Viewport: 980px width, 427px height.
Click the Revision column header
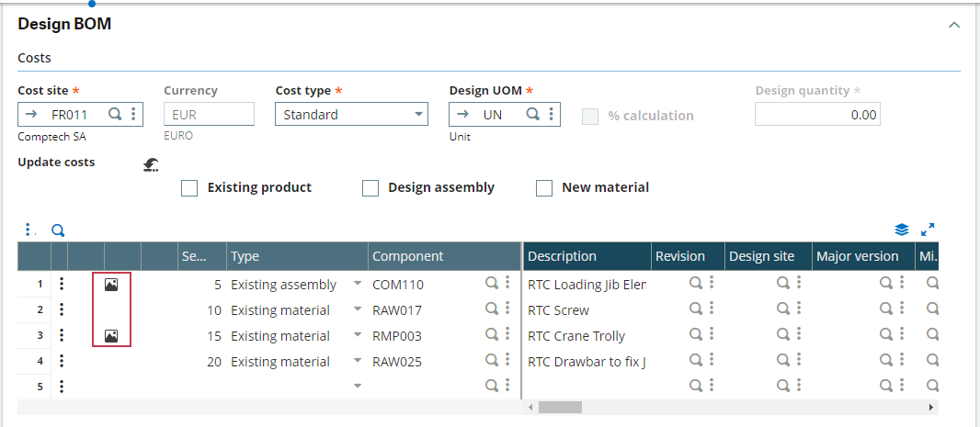(689, 256)
